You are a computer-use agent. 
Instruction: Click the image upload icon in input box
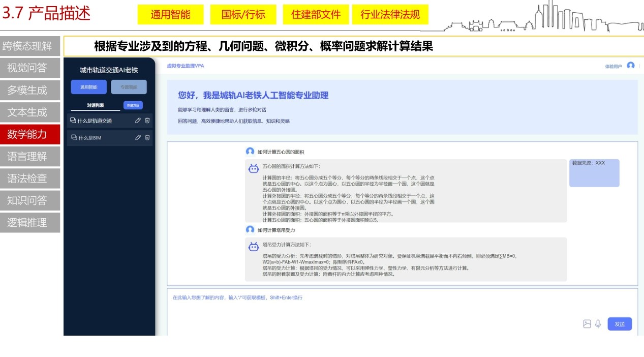click(587, 324)
